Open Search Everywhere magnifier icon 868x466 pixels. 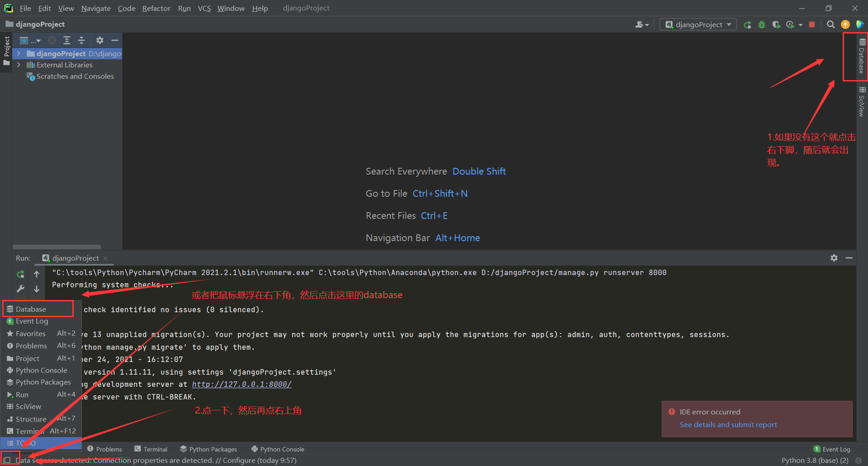pyautogui.click(x=830, y=24)
